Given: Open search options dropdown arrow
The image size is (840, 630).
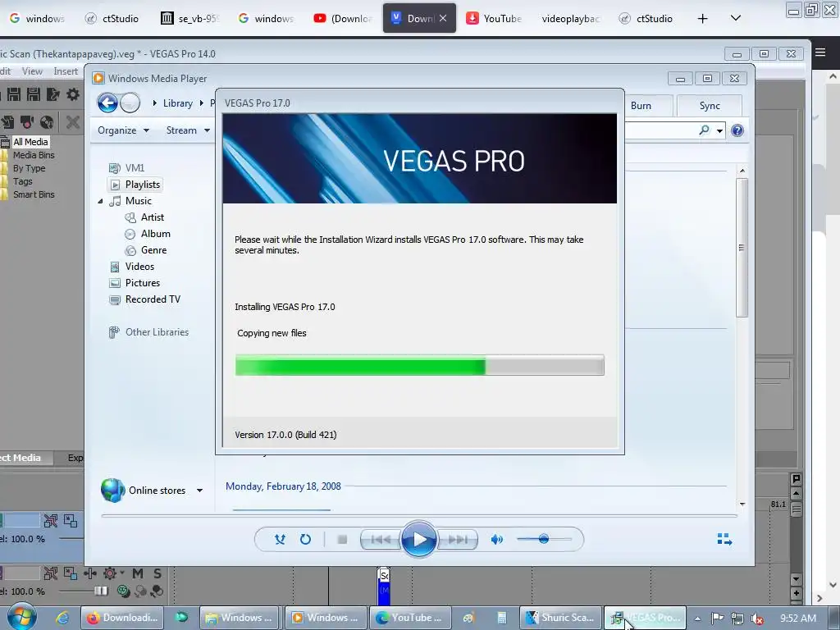Looking at the screenshot, I should [719, 130].
